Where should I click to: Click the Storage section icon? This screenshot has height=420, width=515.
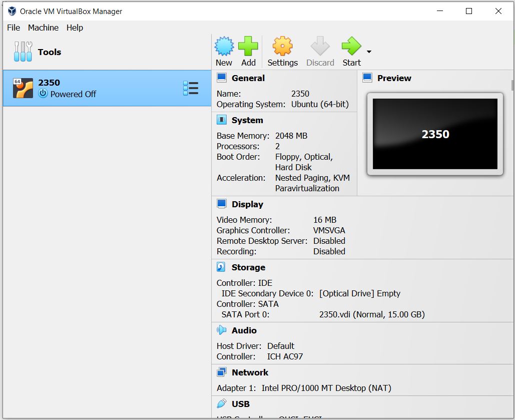click(221, 267)
